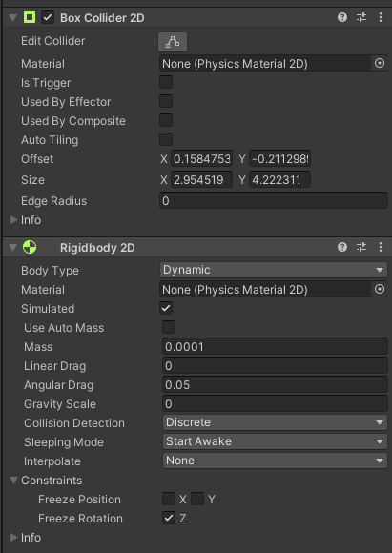Click the Angular Drag input field

[x=275, y=385]
